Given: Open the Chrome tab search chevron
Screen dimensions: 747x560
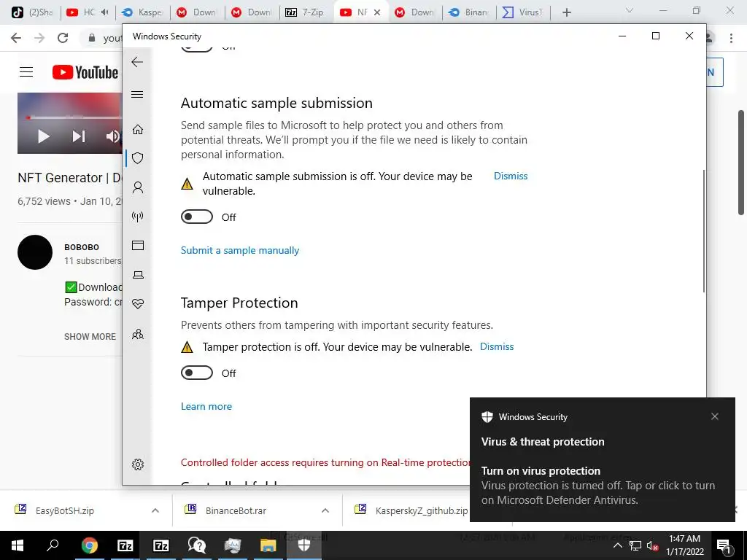Looking at the screenshot, I should coord(630,10).
